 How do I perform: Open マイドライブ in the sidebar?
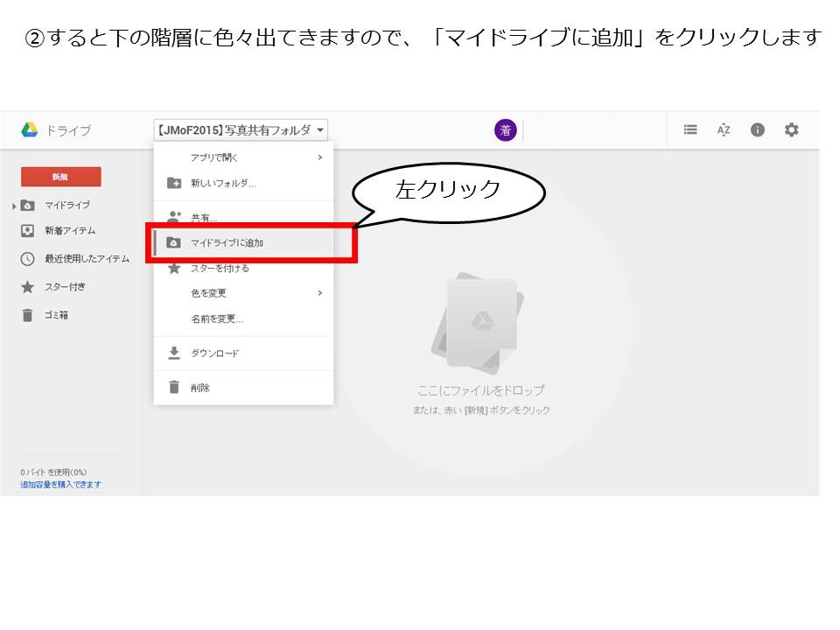(x=67, y=205)
